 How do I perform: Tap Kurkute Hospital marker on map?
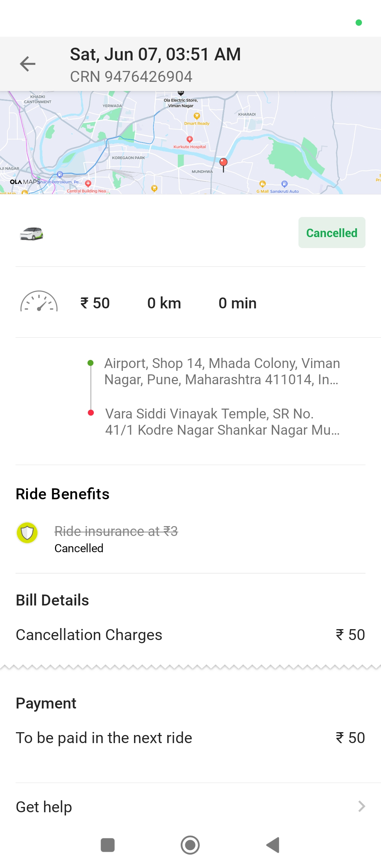tap(189, 139)
